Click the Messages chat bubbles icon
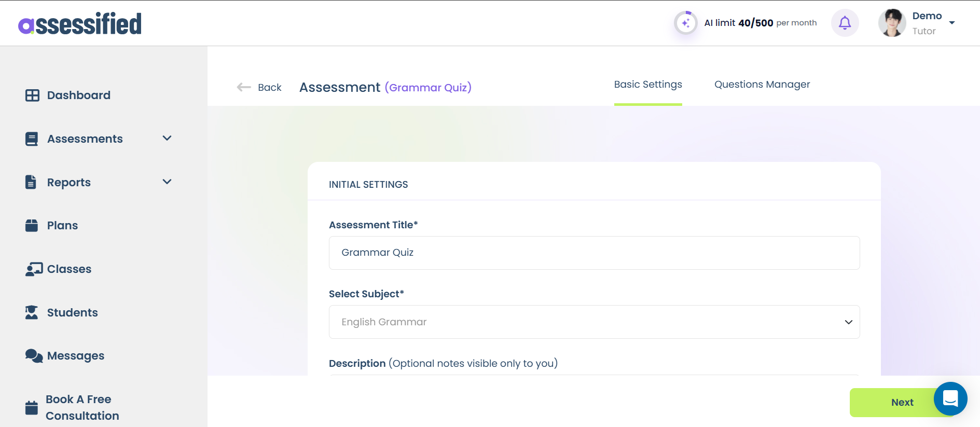980x427 pixels. tap(34, 356)
